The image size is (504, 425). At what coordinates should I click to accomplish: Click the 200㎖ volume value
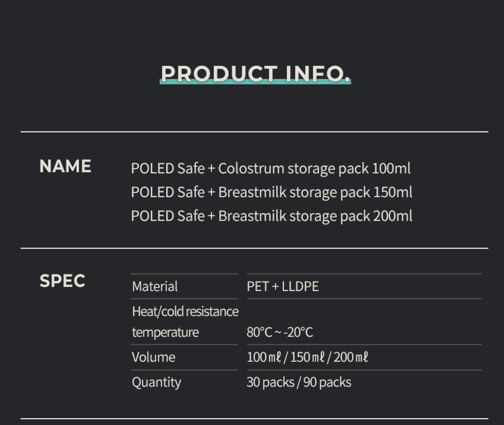(x=351, y=357)
